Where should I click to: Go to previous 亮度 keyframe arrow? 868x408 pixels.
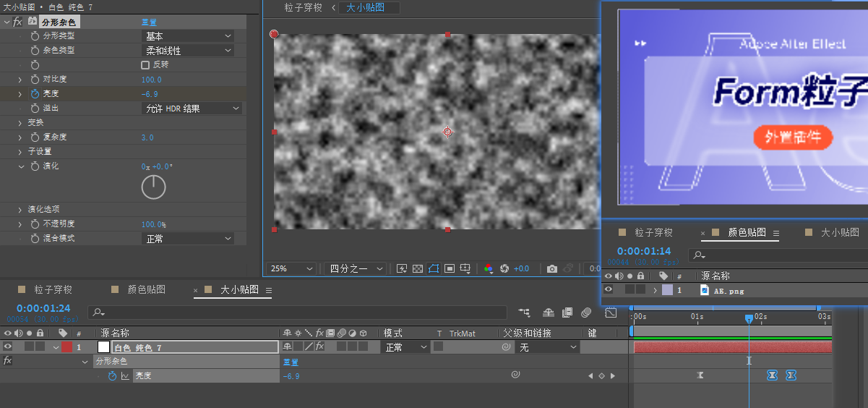point(590,376)
